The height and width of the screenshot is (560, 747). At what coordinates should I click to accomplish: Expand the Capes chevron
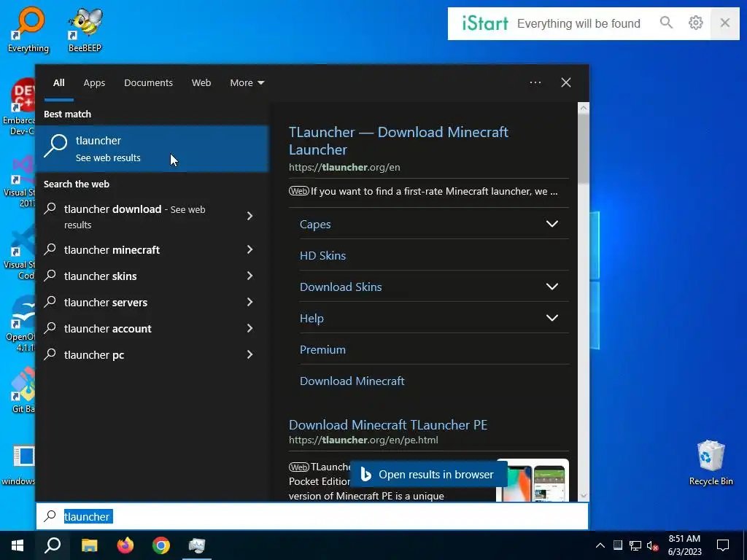552,224
